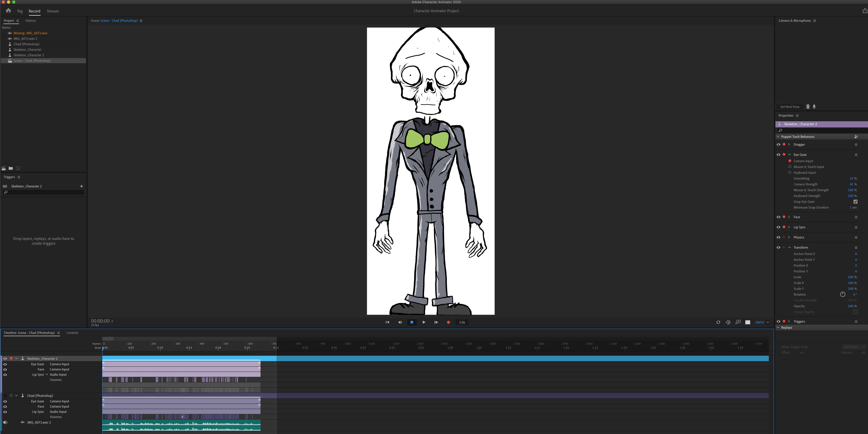Select Keyboard Input radio button
This screenshot has height=434, width=868.
coord(790,172)
